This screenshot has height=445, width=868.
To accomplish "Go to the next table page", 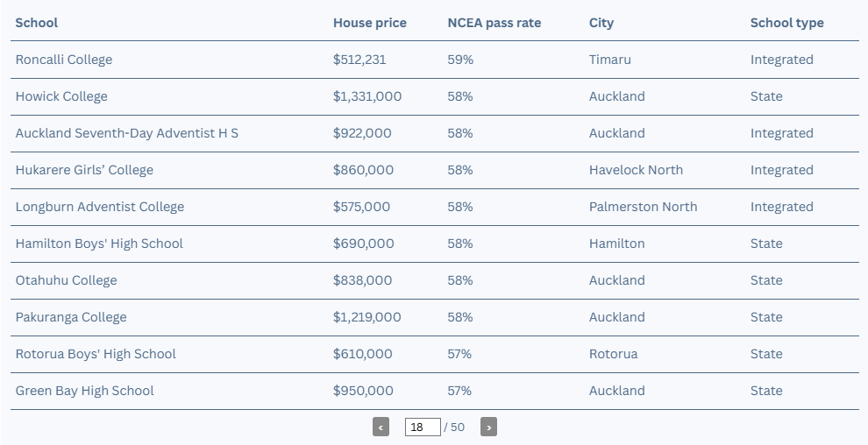I will 489,427.
